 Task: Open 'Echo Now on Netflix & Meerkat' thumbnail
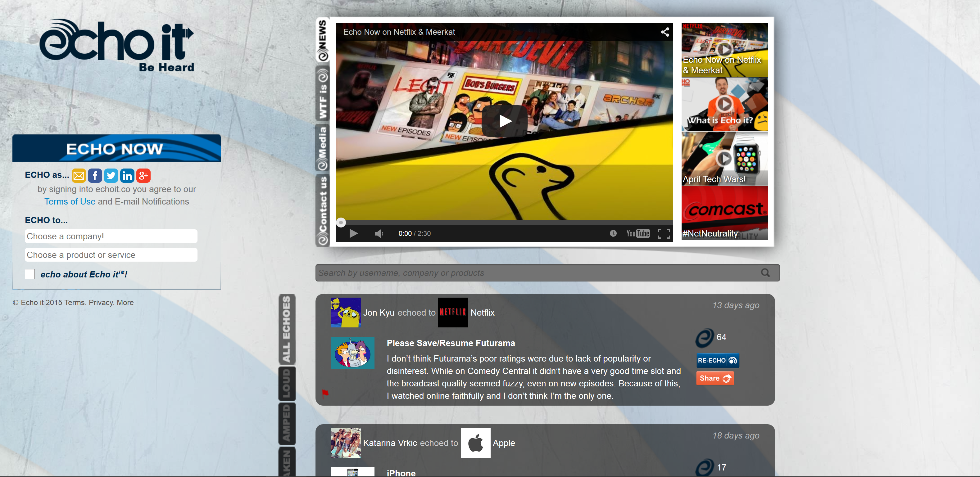pyautogui.click(x=724, y=49)
